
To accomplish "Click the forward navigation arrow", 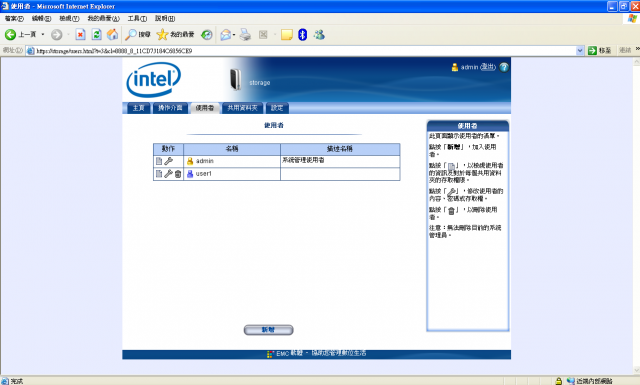I will [x=57, y=35].
